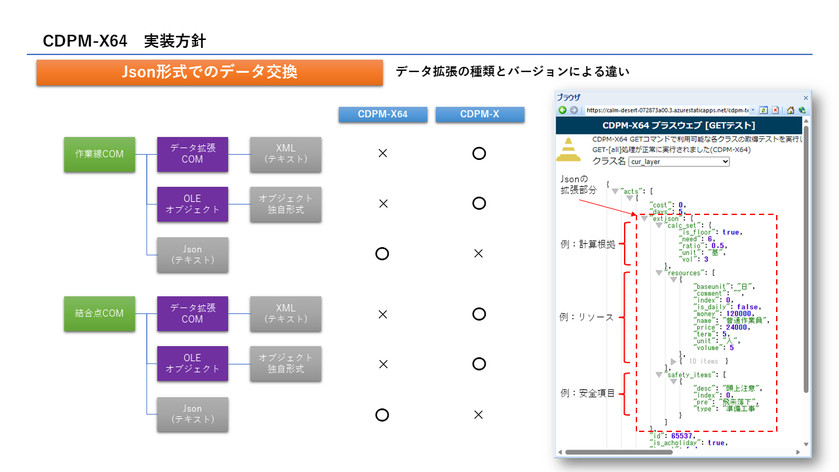The image size is (839, 472).
Task: Click the "is_acholiday": true line
Action: pos(688,443)
